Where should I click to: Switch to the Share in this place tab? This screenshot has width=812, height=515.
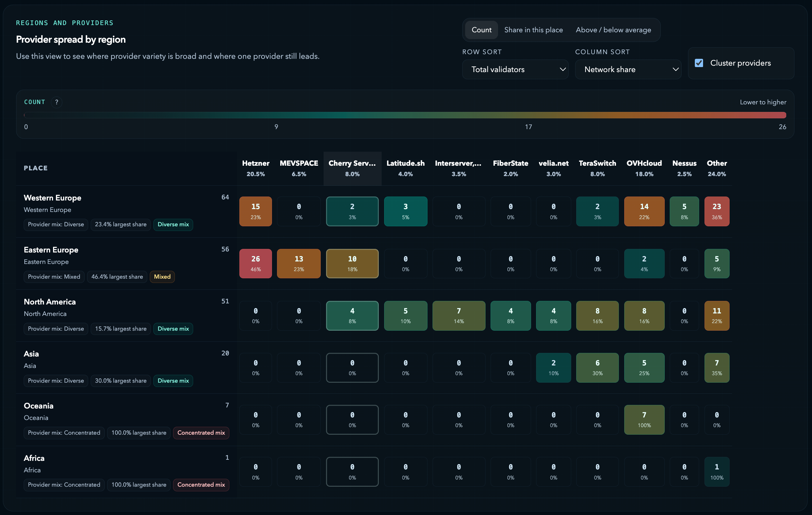534,30
